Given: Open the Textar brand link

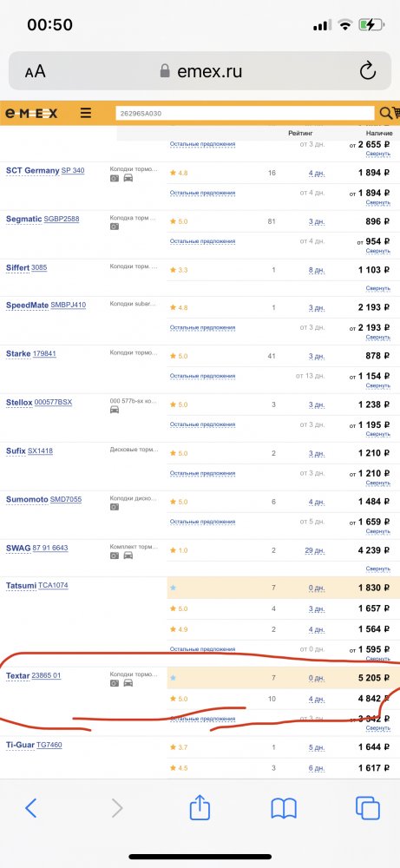Looking at the screenshot, I should tap(17, 676).
